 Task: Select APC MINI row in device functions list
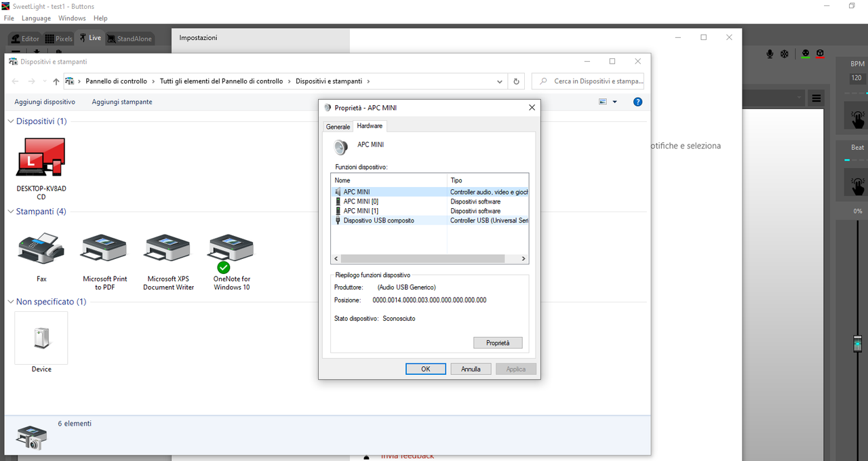pyautogui.click(x=430, y=192)
